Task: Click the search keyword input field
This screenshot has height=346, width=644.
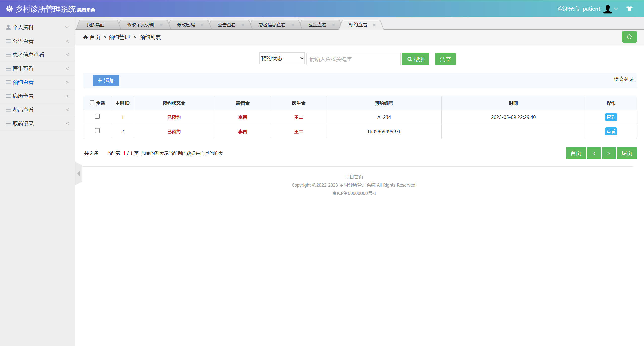Action: (x=353, y=59)
